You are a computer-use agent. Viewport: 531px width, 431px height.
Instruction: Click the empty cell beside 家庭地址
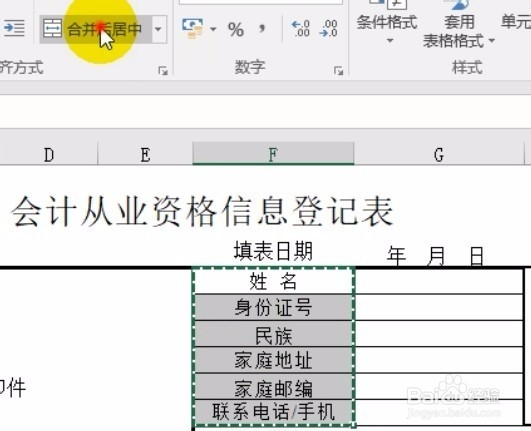(x=439, y=360)
